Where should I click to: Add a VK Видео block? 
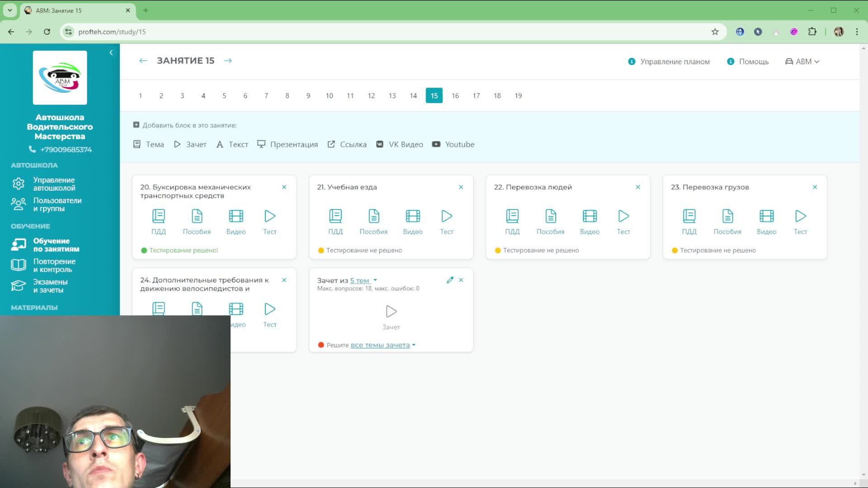tap(400, 145)
